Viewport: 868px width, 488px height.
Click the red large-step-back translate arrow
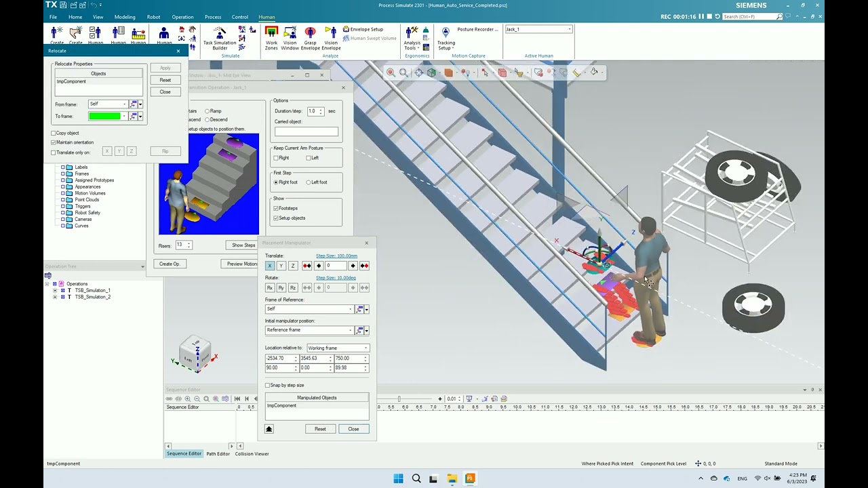coord(307,266)
